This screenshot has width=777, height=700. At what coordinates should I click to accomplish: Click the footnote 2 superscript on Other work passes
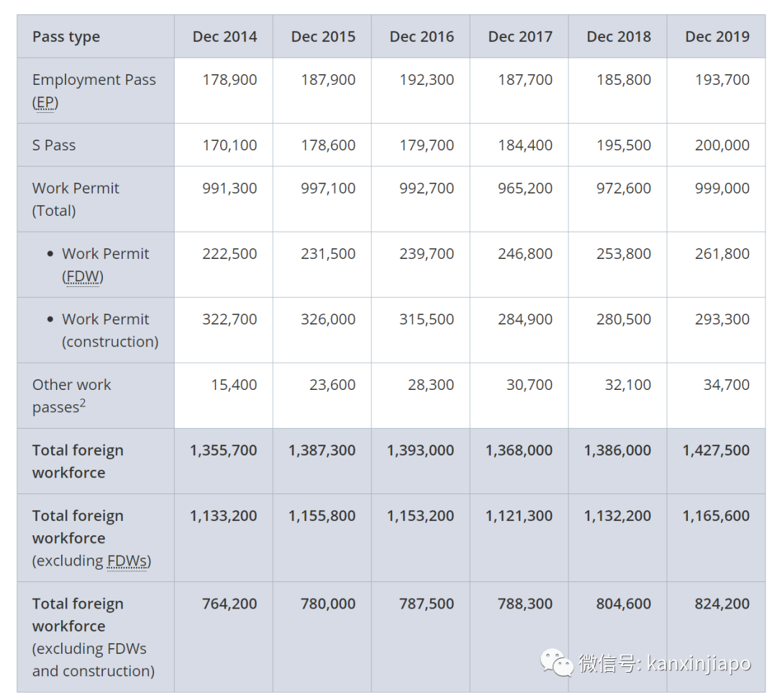coord(83,404)
